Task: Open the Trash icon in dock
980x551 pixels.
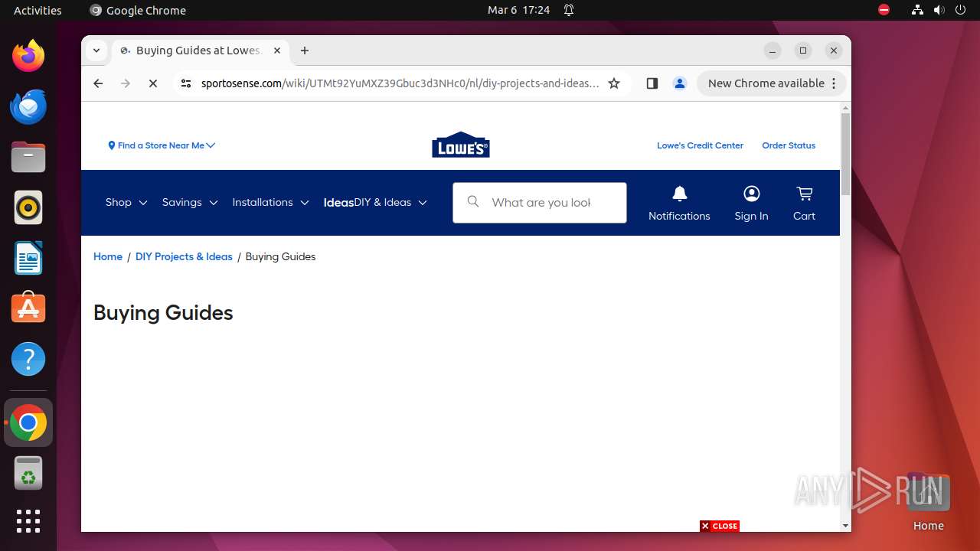Action: coord(28,473)
